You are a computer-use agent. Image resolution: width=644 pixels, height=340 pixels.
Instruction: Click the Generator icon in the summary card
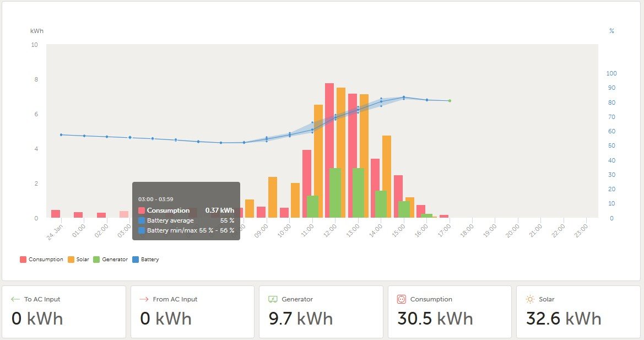tap(273, 299)
